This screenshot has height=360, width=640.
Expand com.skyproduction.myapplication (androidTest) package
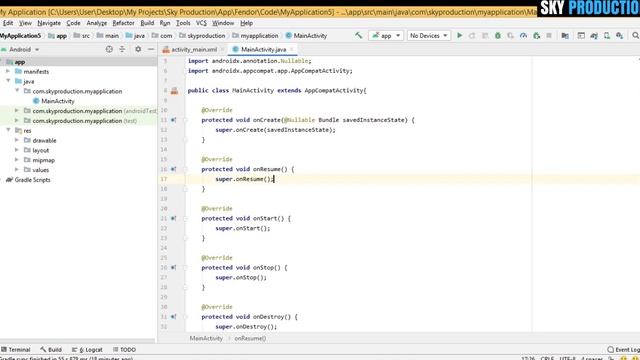click(x=17, y=111)
